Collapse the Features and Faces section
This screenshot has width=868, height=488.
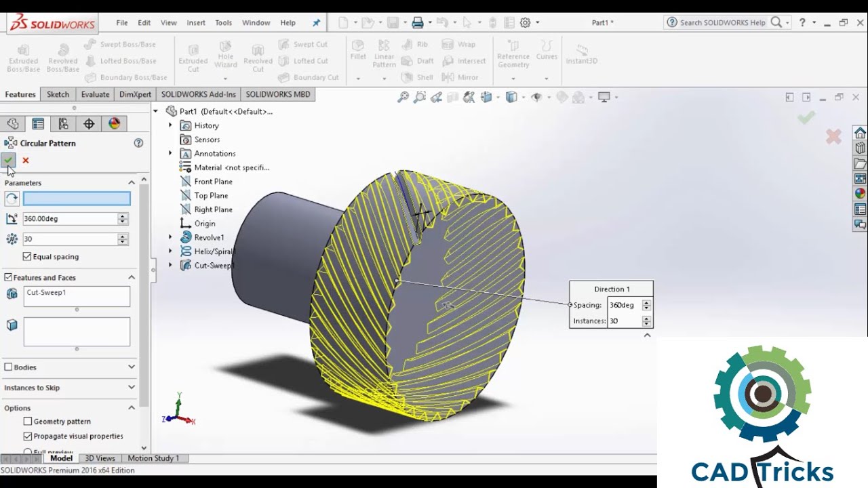tap(132, 277)
